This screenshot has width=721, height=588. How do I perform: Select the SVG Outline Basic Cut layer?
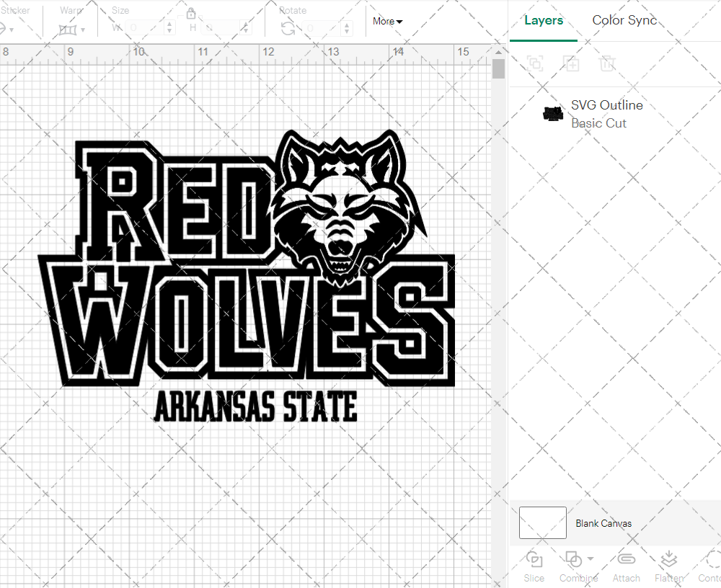click(x=607, y=113)
